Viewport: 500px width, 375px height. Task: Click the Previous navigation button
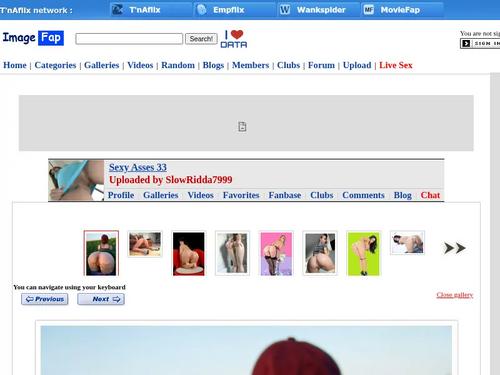click(45, 299)
